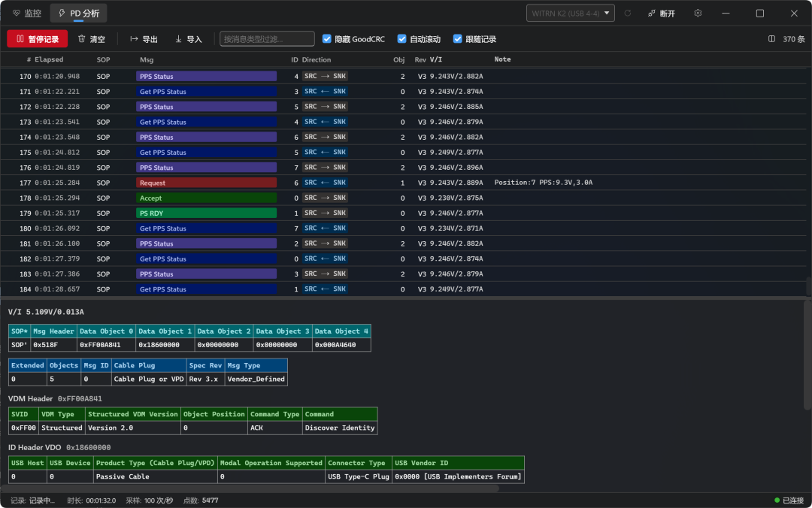Click the USB Vendor ID value cell

click(x=459, y=476)
